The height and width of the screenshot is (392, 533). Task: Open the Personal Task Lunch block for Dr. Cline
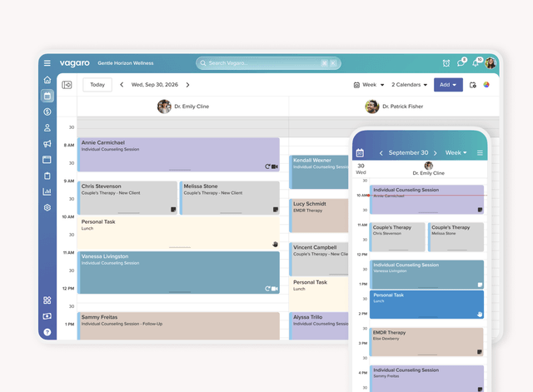click(x=178, y=233)
